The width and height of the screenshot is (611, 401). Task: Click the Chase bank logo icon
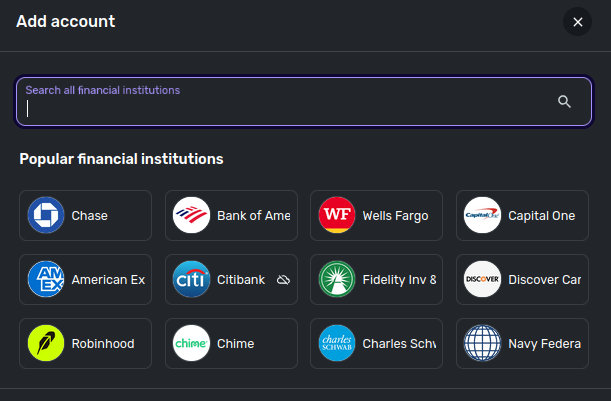46,216
